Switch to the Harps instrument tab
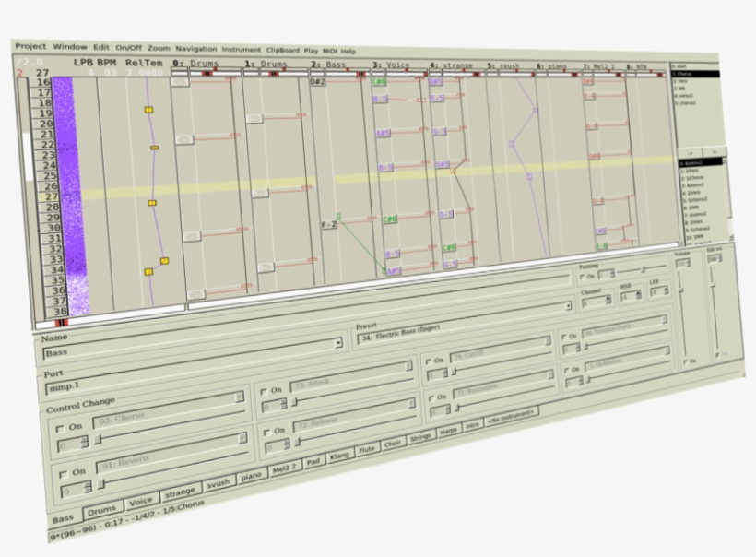Viewport: 756px width, 557px height. point(448,431)
